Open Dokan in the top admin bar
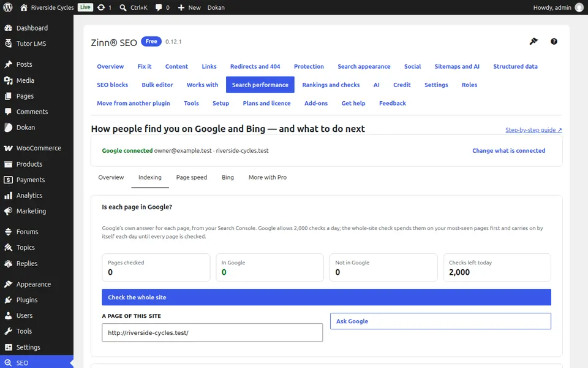Screen dimensions: 588x368 tap(216, 7)
